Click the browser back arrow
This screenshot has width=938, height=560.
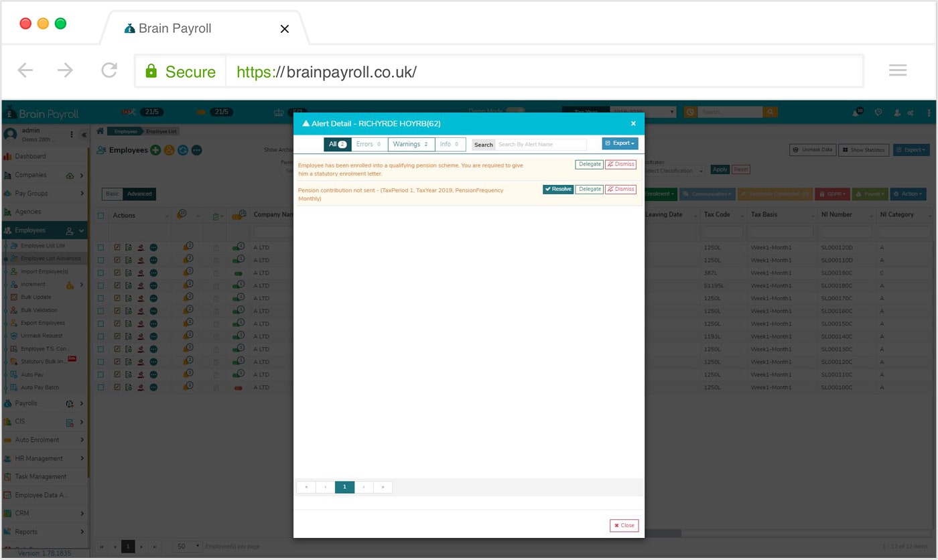[x=25, y=70]
